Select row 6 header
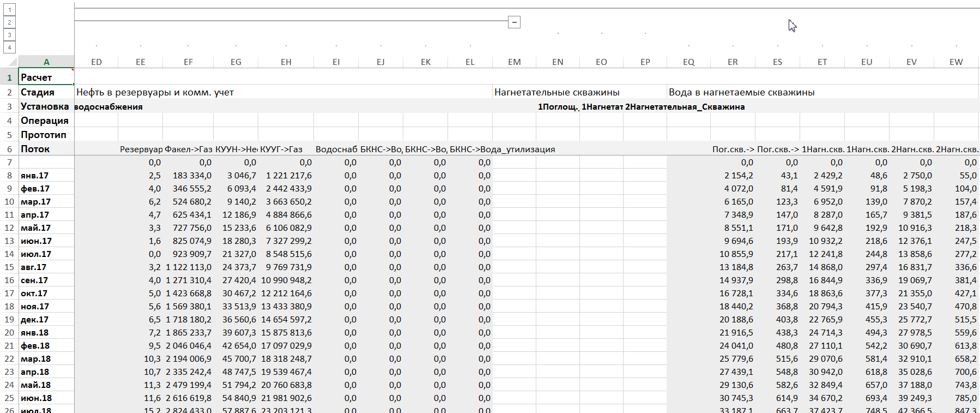 (9, 149)
